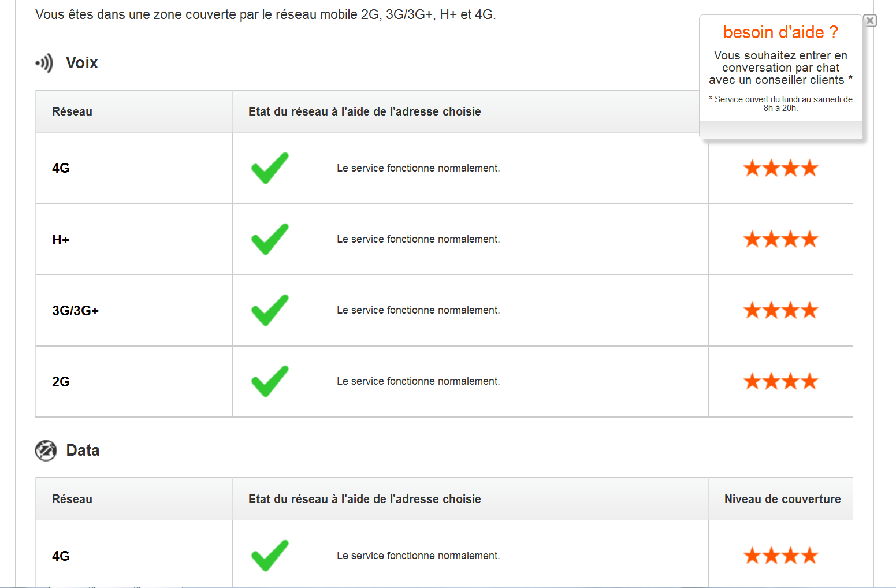The image size is (896, 588).
Task: Click the orange star rating for 3G/3G+
Action: pos(780,310)
